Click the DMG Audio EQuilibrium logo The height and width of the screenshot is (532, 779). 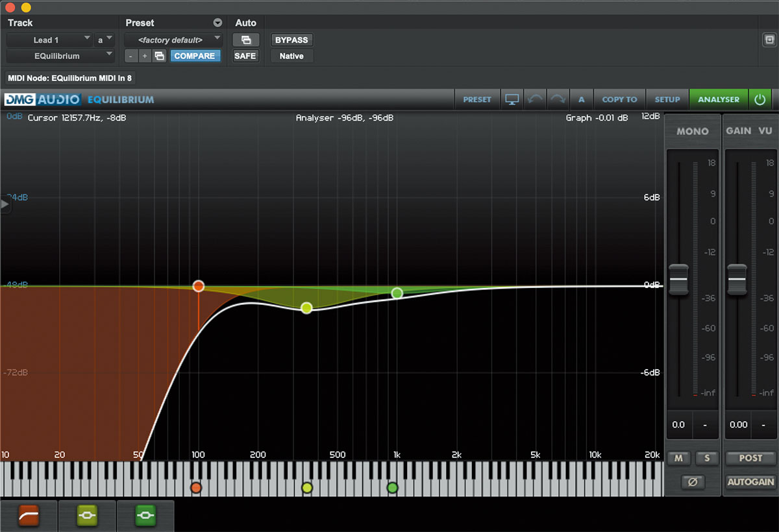79,100
